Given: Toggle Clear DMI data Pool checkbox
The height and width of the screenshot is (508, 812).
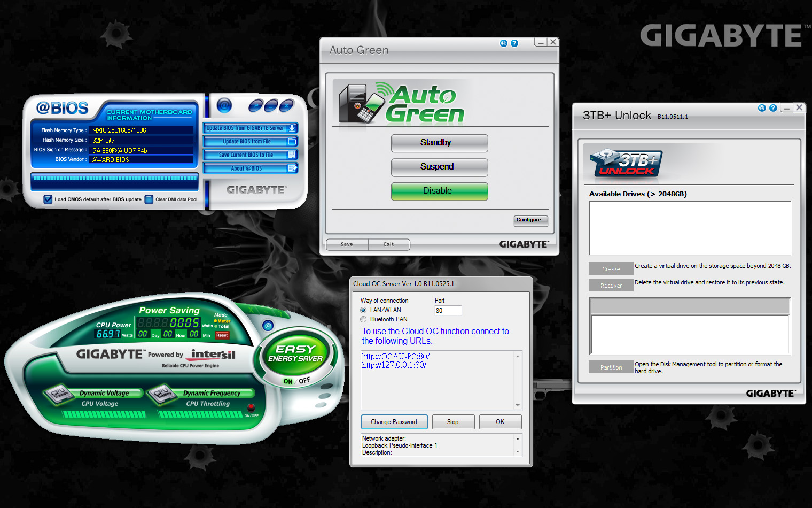Looking at the screenshot, I should point(149,199).
